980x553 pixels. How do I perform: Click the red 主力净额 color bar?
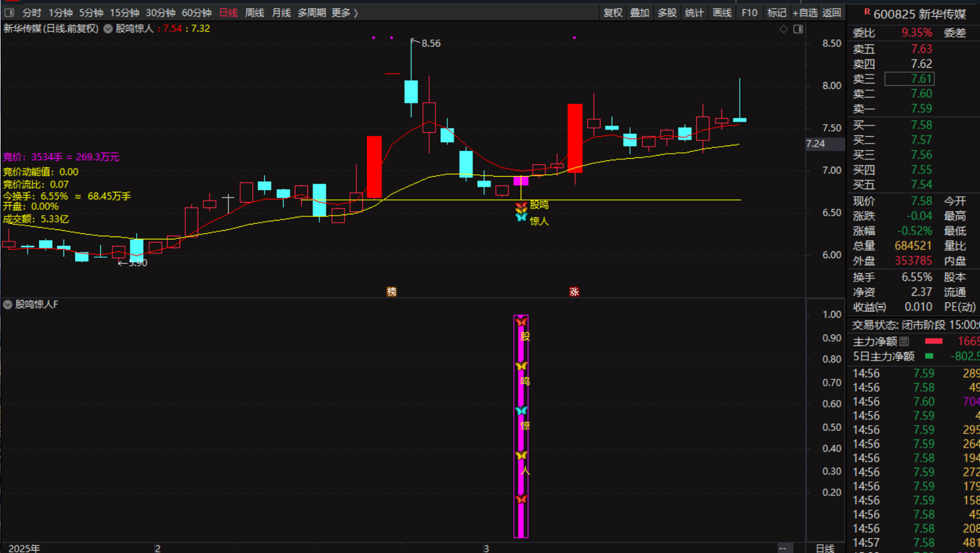click(934, 341)
